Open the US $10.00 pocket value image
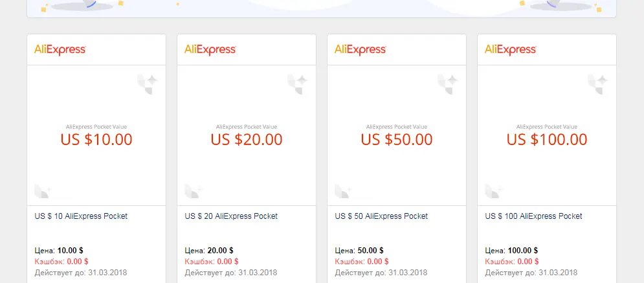644x283 pixels. click(96, 135)
